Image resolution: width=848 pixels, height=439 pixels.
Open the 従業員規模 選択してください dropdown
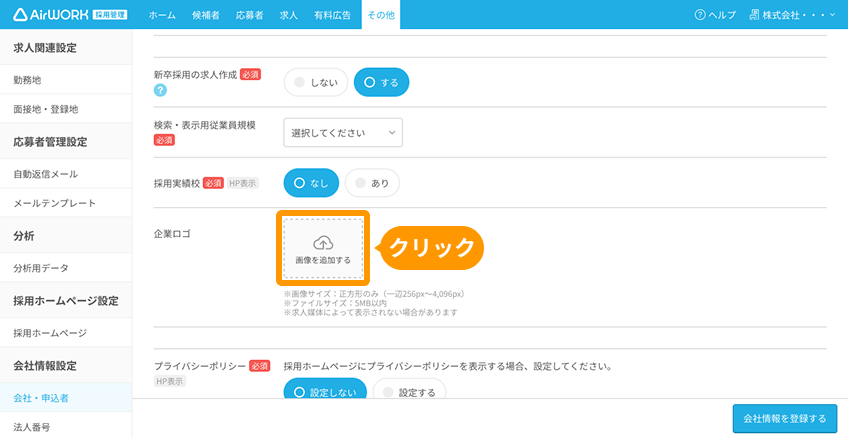pos(343,132)
